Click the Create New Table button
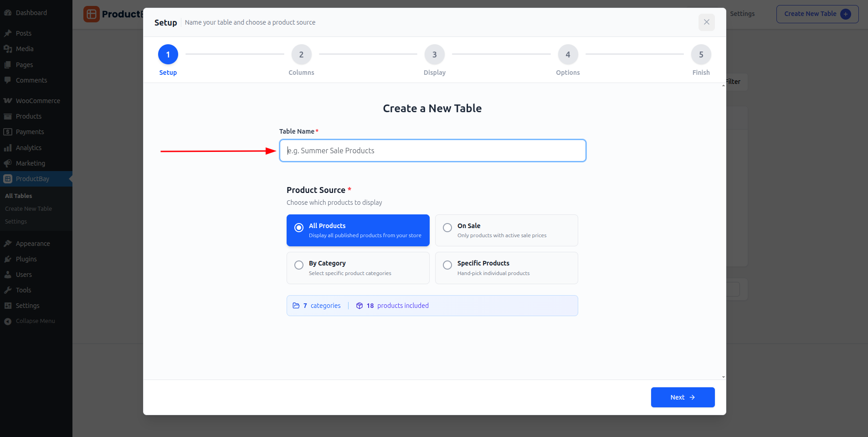Screen dimensions: 868x437 point(817,14)
